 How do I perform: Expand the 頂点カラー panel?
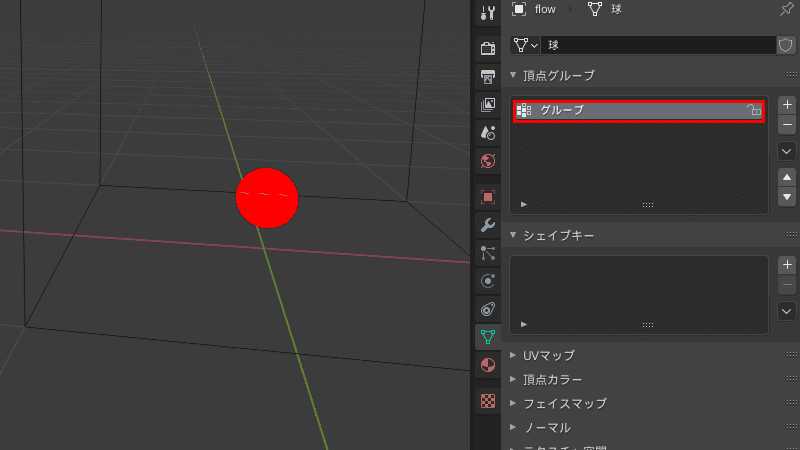pos(513,379)
